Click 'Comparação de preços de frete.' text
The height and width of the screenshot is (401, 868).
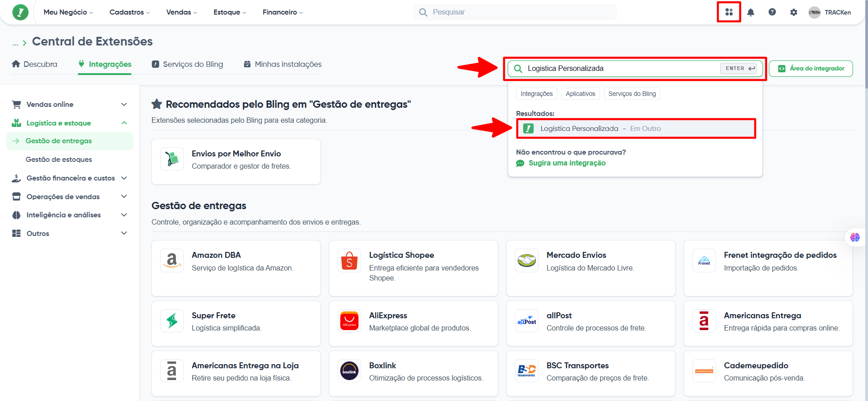pos(598,378)
